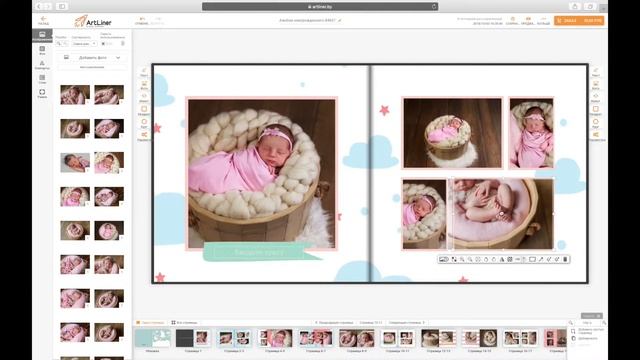Image resolution: width=640 pixels, height=360 pixels.
Task: Open the photo sorting dropdown
Action: 84,44
